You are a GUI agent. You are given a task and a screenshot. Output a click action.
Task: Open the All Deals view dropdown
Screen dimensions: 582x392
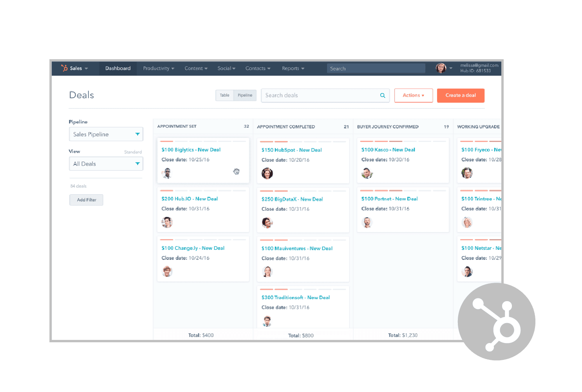(x=106, y=164)
